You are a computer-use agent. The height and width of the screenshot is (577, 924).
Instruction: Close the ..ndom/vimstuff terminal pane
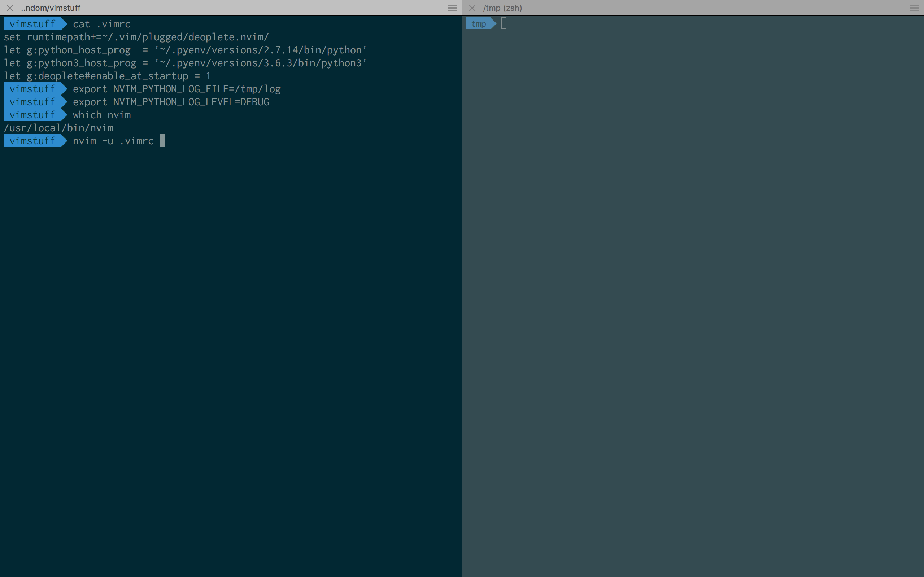[10, 8]
